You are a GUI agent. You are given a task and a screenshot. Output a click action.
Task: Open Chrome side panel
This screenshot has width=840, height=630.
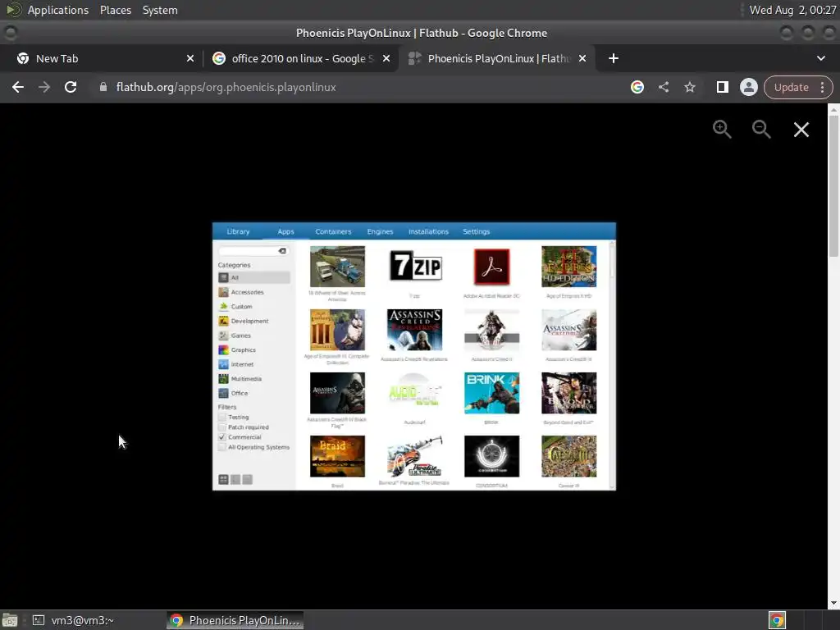(722, 87)
